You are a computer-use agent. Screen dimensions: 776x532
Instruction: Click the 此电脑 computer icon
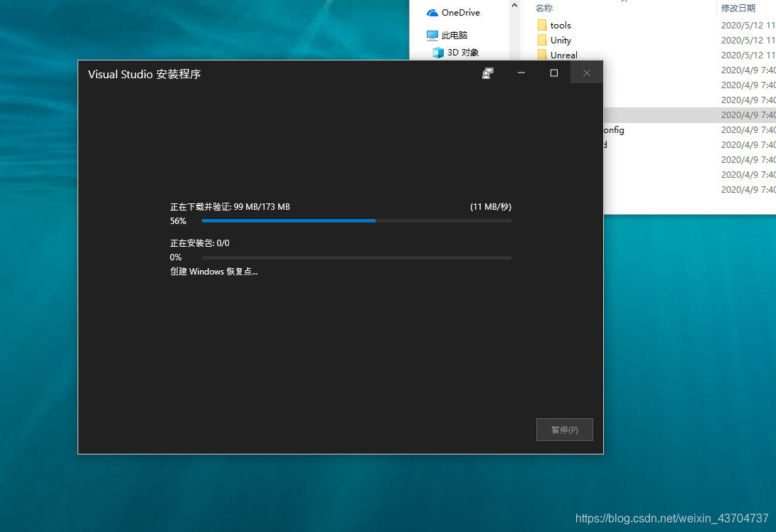432,36
